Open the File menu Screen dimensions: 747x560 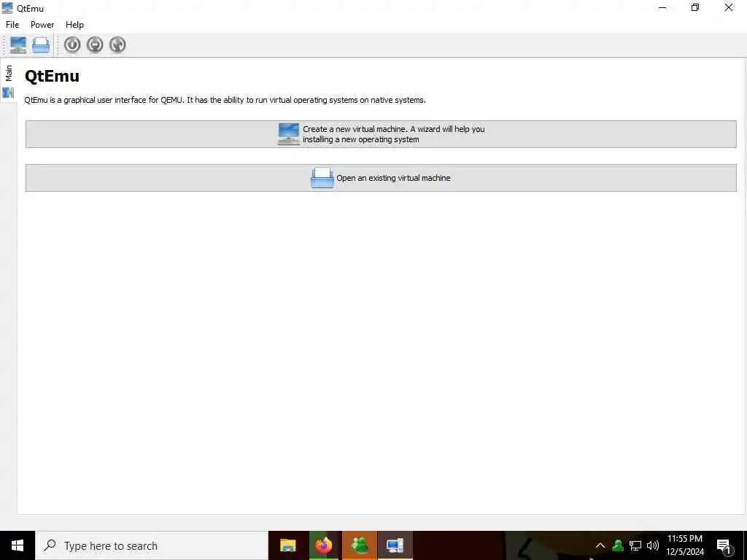(x=12, y=25)
